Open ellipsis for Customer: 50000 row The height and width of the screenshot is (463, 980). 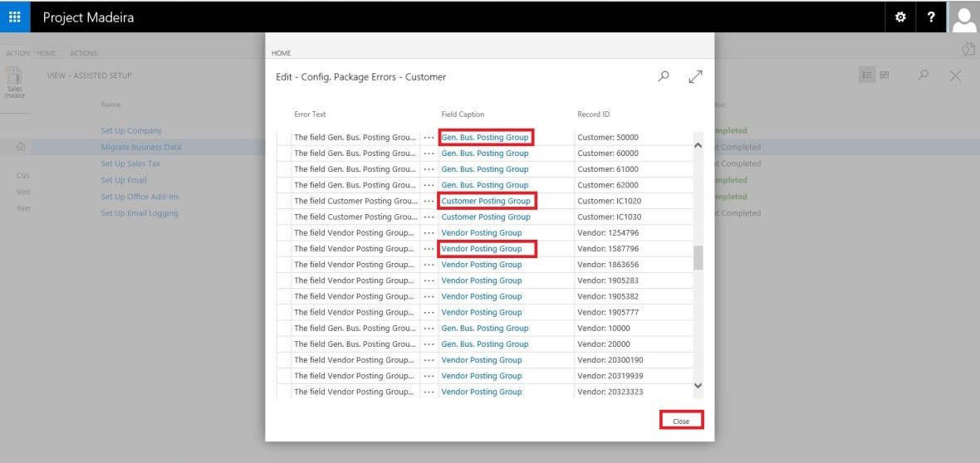click(x=429, y=138)
